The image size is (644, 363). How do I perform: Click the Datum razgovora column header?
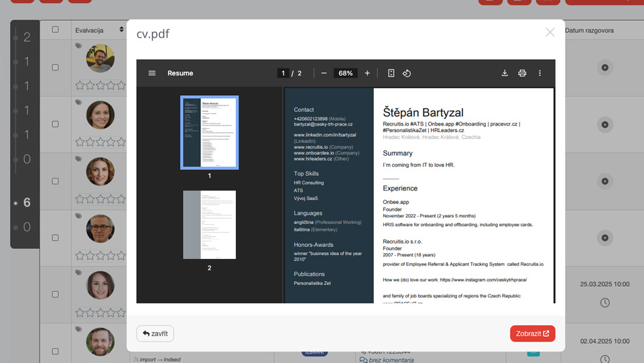point(589,30)
